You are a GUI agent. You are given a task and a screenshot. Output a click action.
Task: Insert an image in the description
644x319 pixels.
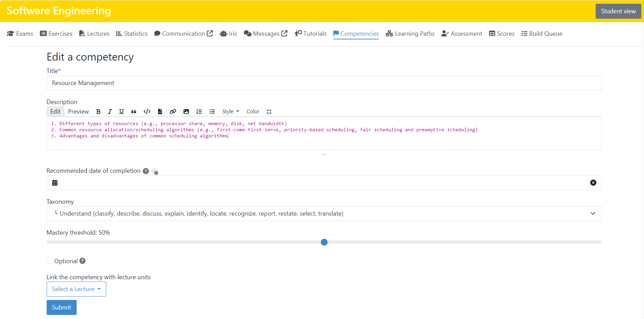pyautogui.click(x=186, y=112)
